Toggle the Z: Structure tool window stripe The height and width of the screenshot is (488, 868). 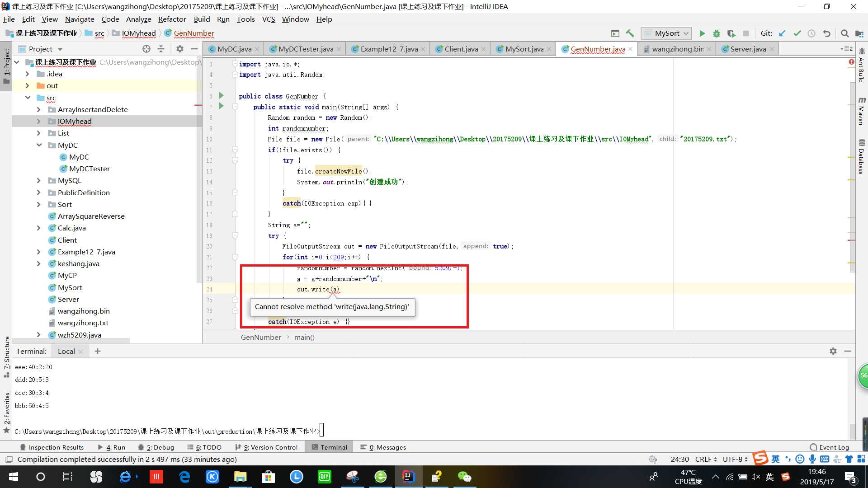coord(6,357)
